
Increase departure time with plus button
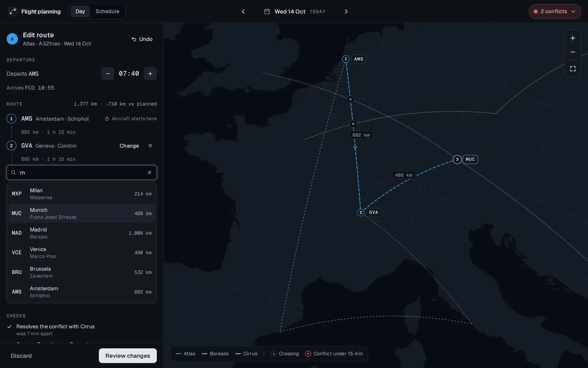(x=150, y=74)
